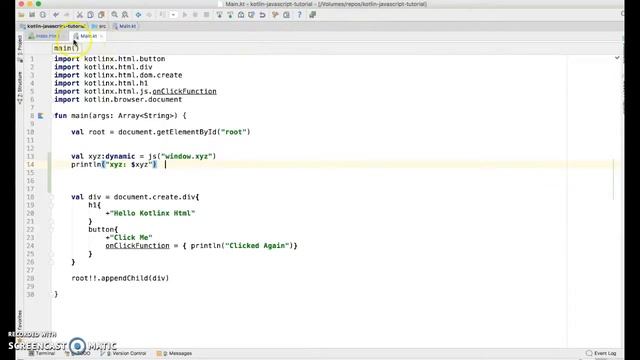Click the greyed navigate Forward arrow
This screenshot has height=360, width=640.
click(149, 15)
